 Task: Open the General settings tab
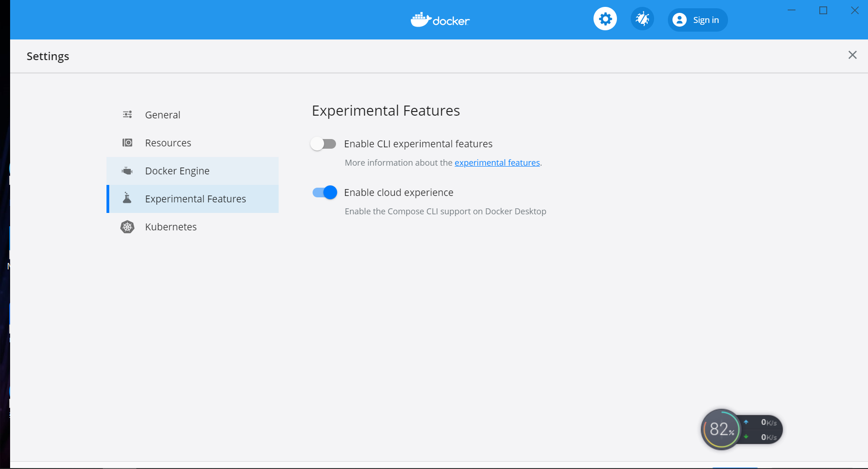192,115
